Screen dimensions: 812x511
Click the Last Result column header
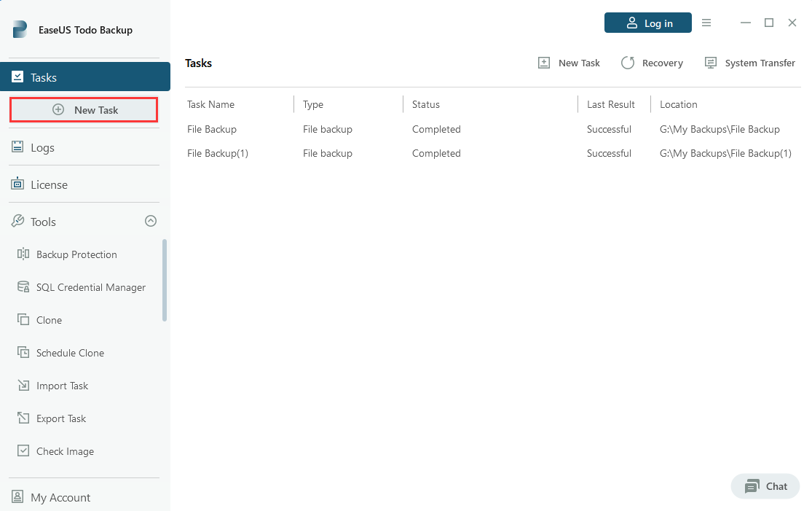pyautogui.click(x=610, y=104)
